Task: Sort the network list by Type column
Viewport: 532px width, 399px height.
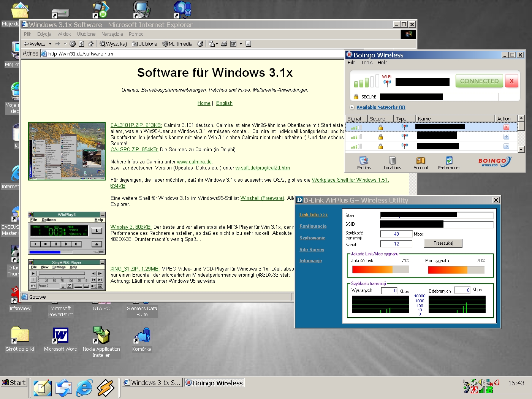Action: point(404,119)
